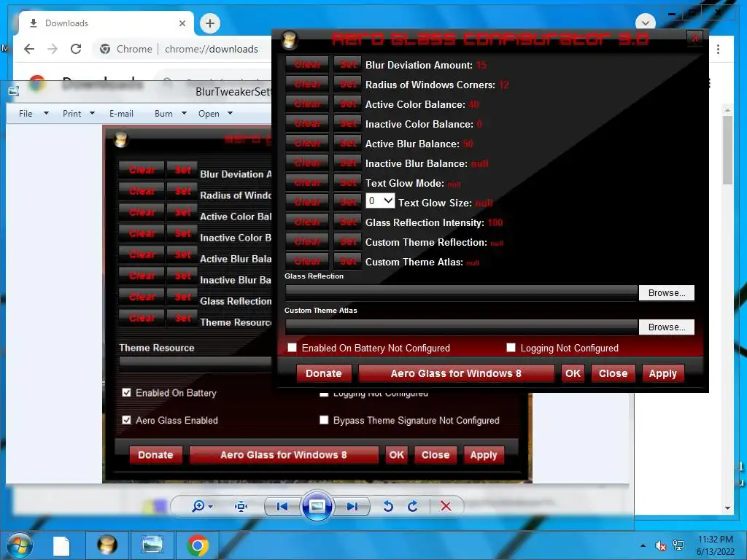Click Aero Glass for Windows 8 button
The image size is (747, 560).
click(x=456, y=373)
